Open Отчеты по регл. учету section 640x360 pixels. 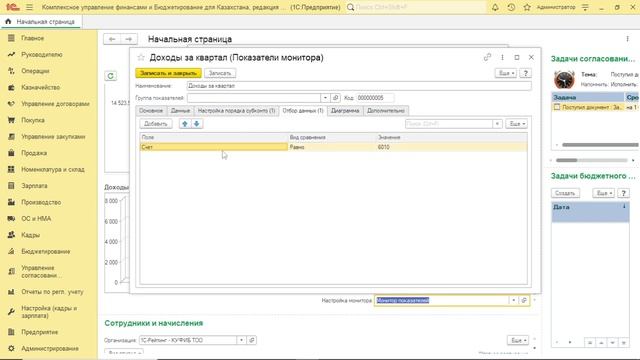coord(52,292)
